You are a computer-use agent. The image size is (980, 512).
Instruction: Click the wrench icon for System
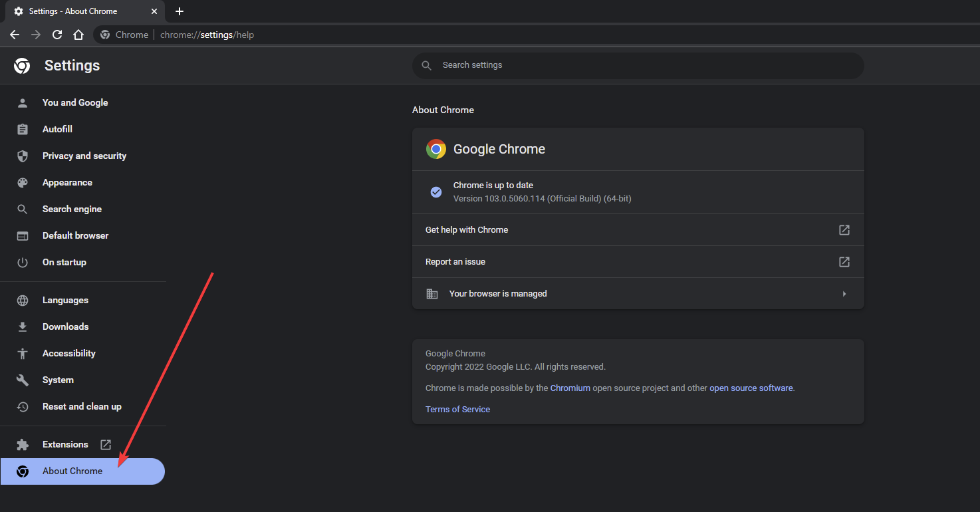23,380
